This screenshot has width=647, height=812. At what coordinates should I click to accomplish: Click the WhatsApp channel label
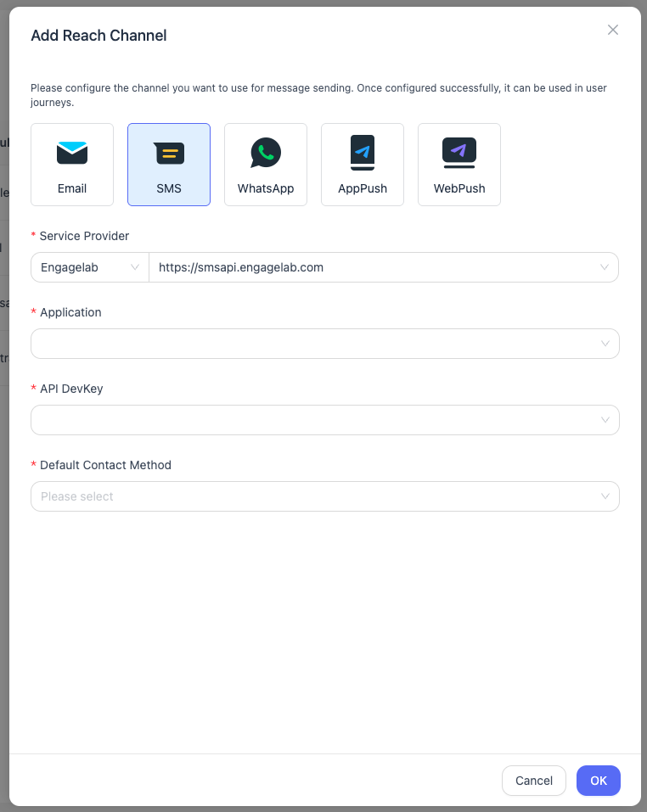(266, 188)
